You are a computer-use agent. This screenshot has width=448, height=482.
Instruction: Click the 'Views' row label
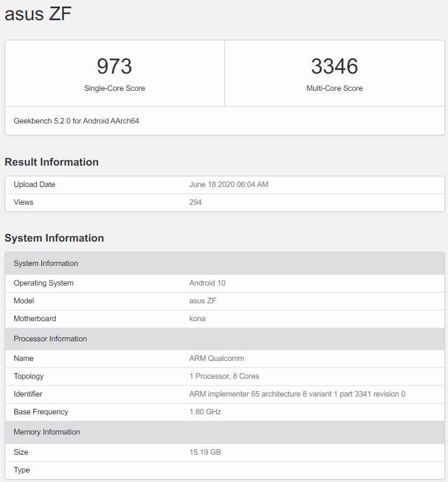[x=23, y=202]
